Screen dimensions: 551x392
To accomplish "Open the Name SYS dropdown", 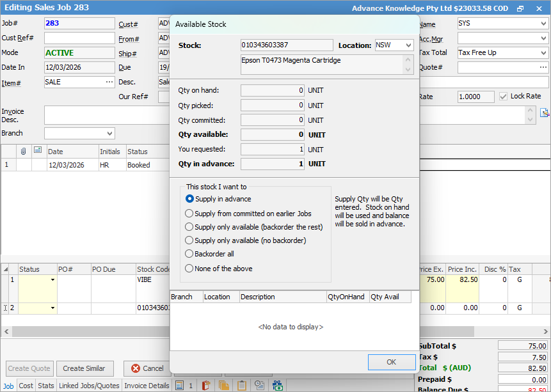I will point(543,24).
